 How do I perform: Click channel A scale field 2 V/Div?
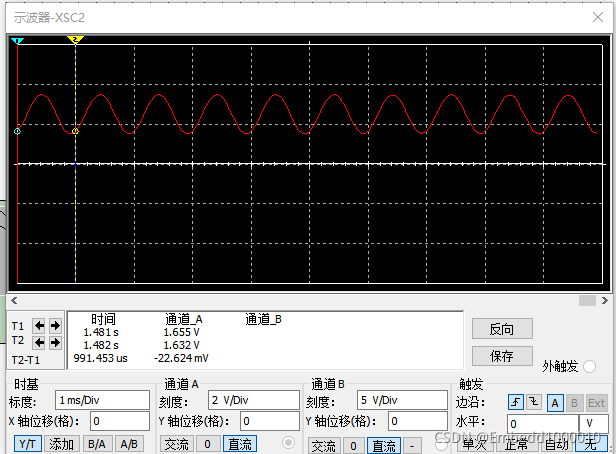coord(254,400)
